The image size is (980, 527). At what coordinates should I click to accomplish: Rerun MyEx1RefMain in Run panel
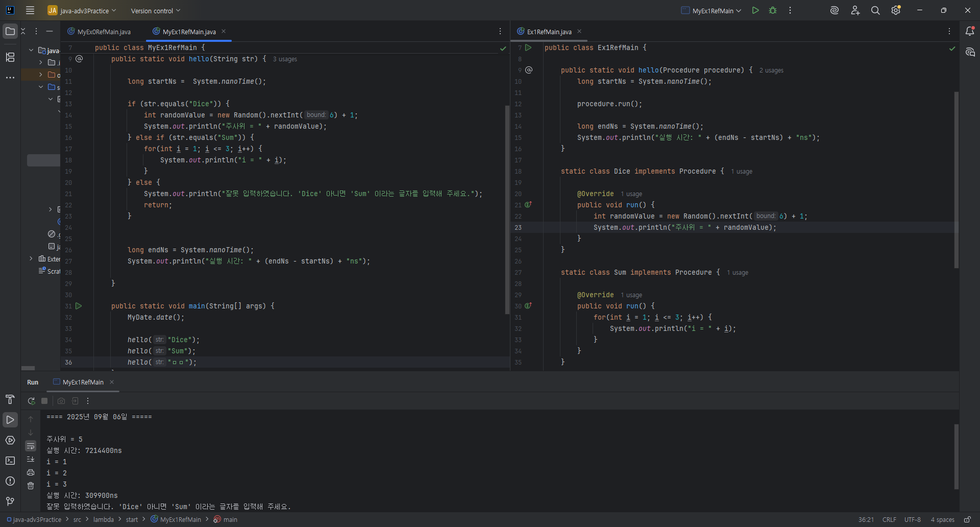point(31,401)
